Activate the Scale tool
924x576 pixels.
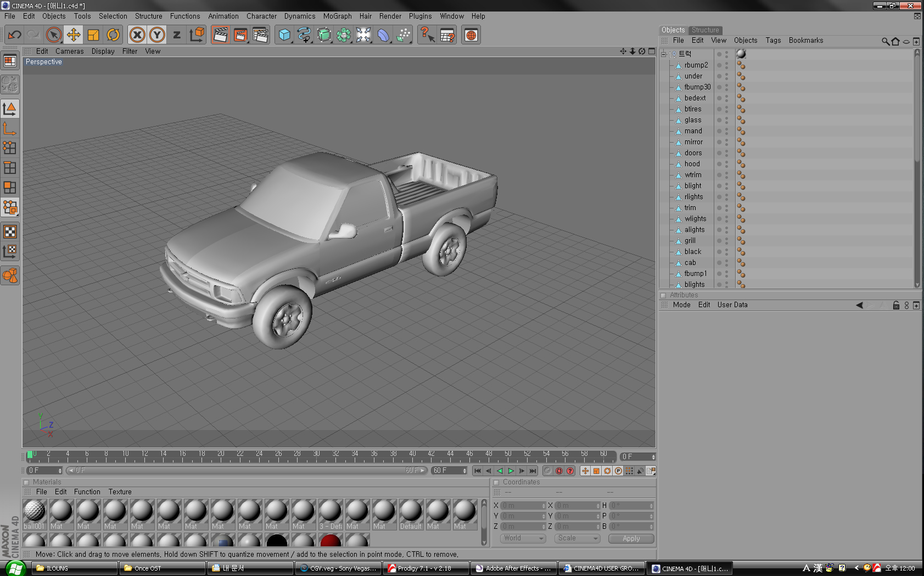pyautogui.click(x=93, y=35)
